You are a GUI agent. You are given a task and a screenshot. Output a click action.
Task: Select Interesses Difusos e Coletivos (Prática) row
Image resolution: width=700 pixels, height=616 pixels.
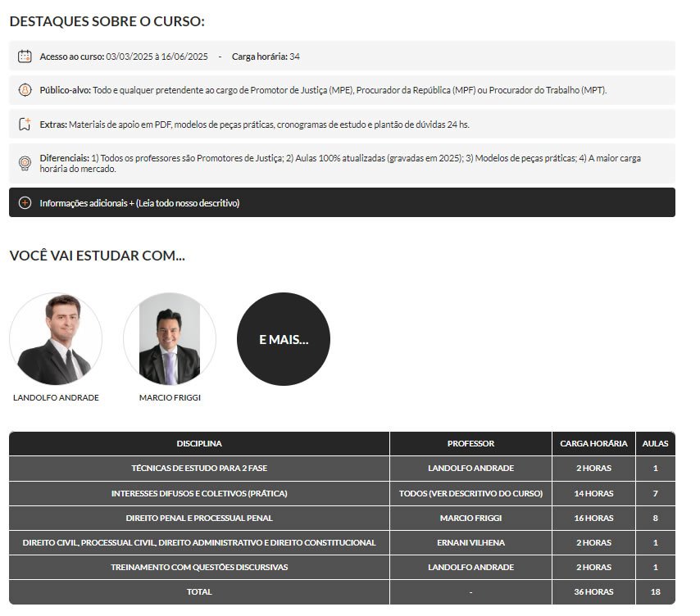point(199,493)
